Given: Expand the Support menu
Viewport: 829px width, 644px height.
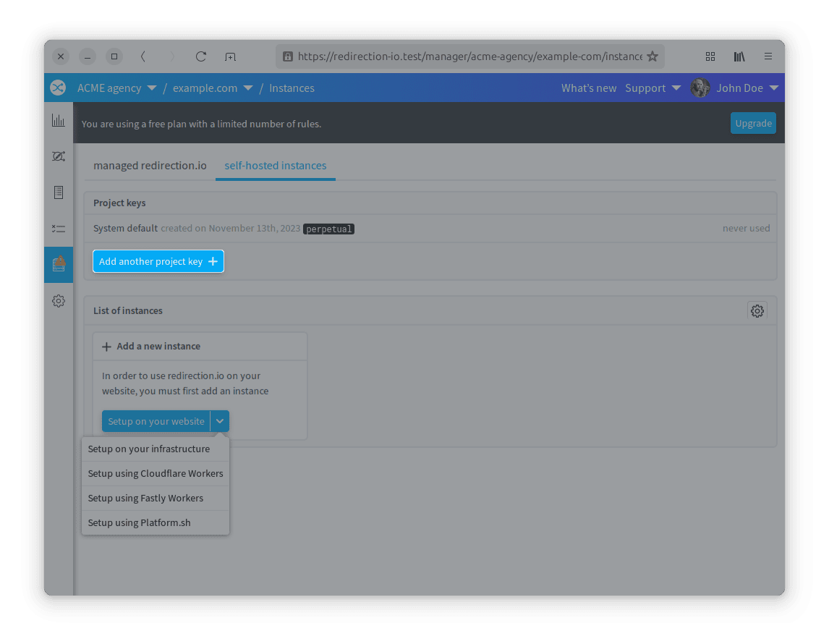Looking at the screenshot, I should pyautogui.click(x=652, y=88).
